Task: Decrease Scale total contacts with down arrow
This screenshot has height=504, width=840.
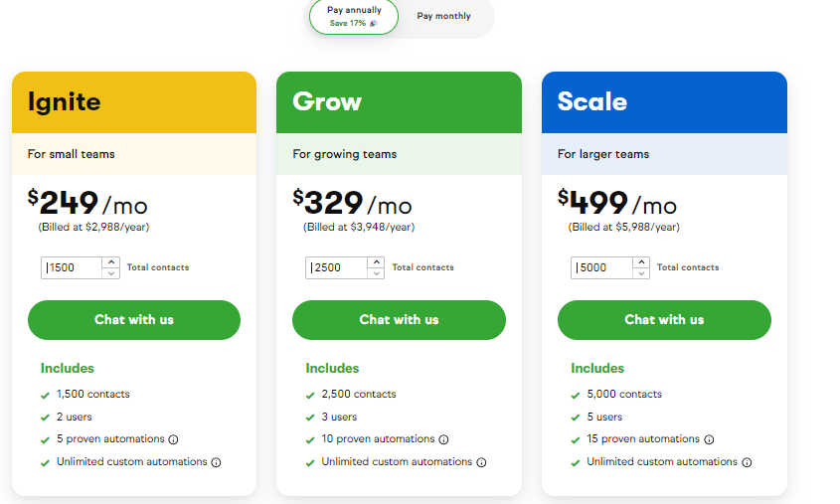Action: 641,272
